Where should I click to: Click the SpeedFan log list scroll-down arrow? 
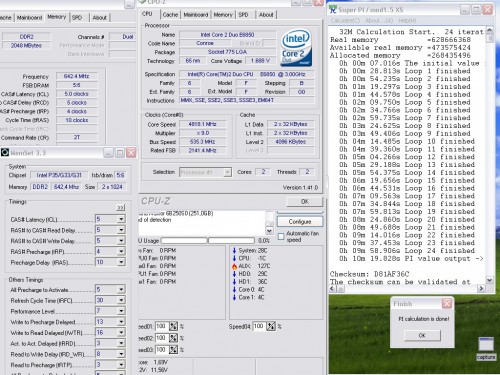coord(269,231)
